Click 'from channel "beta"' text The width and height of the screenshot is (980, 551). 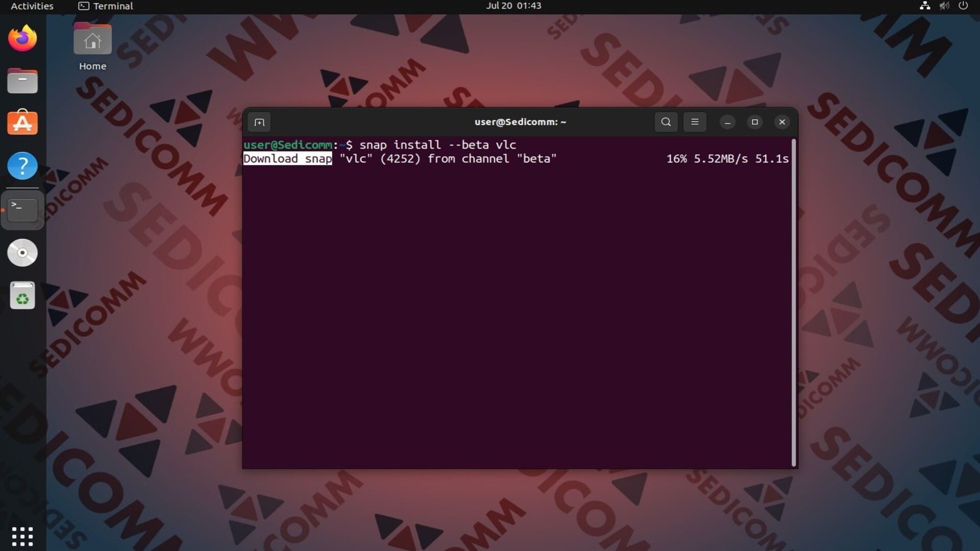pos(492,159)
